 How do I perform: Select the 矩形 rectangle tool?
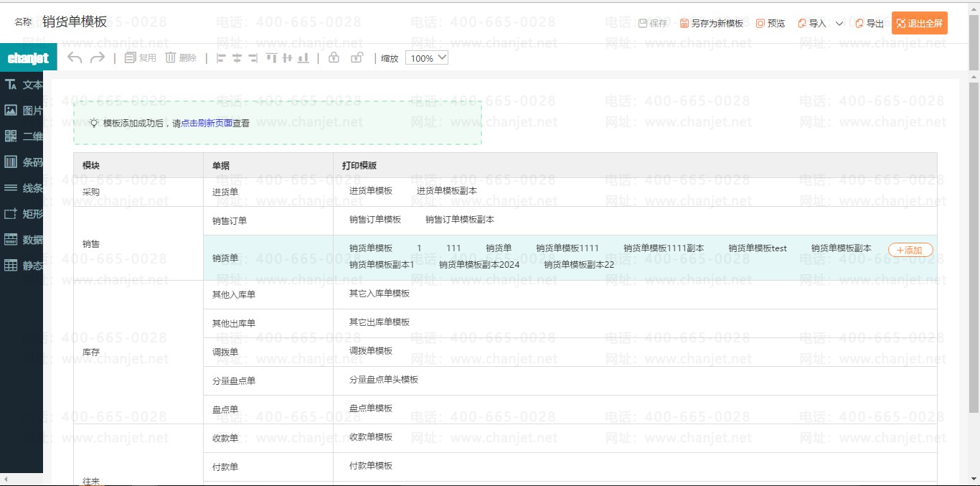coord(23,214)
